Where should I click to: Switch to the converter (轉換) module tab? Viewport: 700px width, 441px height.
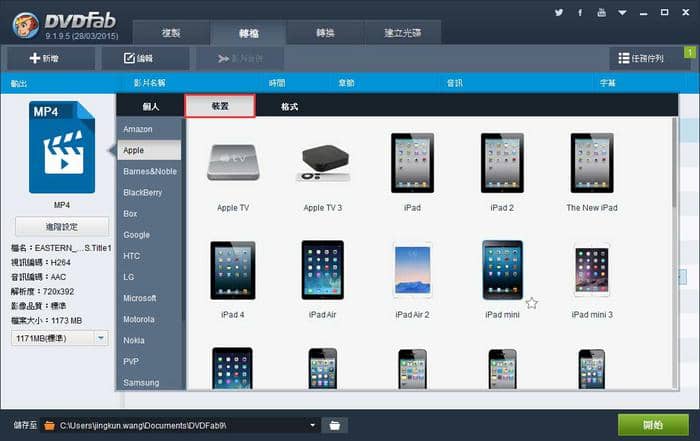[x=325, y=33]
